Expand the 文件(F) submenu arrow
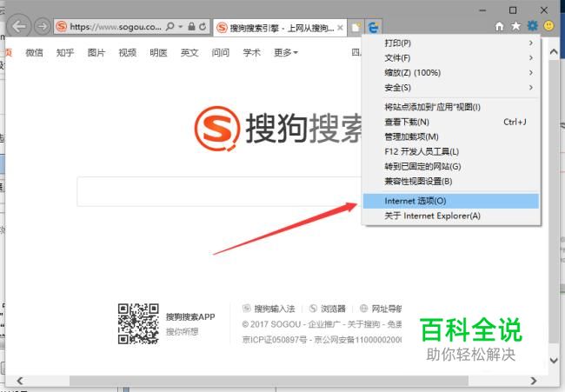Viewport: 565px width, 392px height. [531, 57]
